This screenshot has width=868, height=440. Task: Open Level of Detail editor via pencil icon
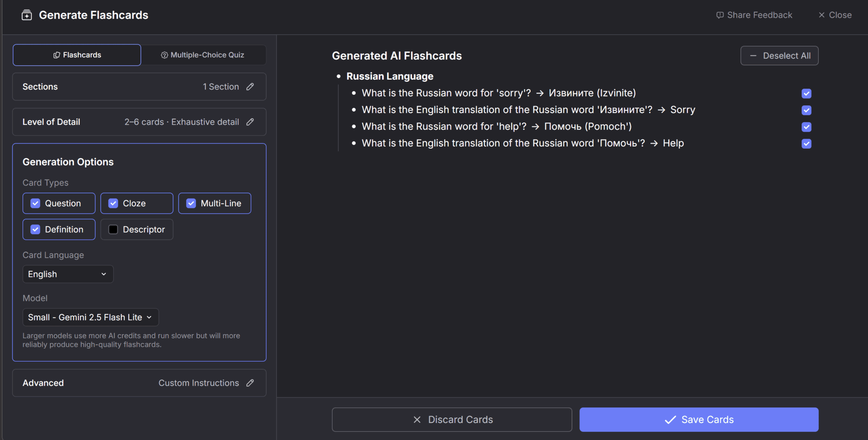pos(250,122)
